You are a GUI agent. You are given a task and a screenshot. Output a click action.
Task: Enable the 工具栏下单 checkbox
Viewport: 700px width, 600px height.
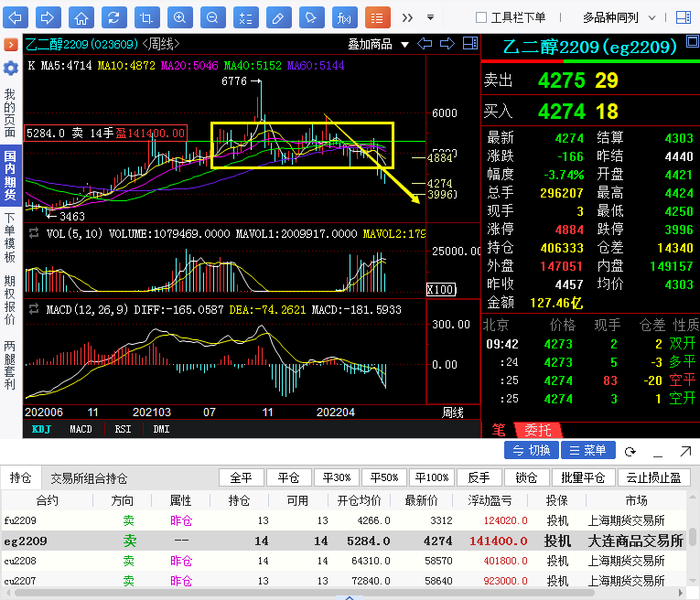(481, 17)
